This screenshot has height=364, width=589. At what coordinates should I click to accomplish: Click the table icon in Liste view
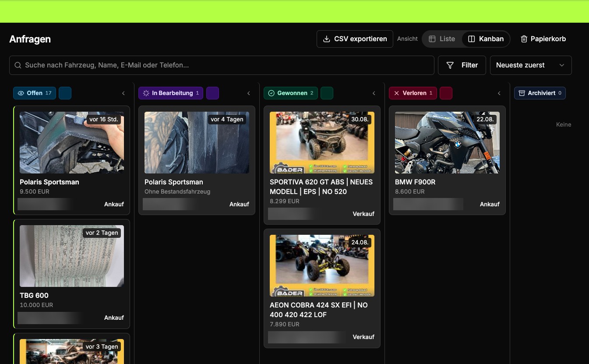click(x=432, y=39)
